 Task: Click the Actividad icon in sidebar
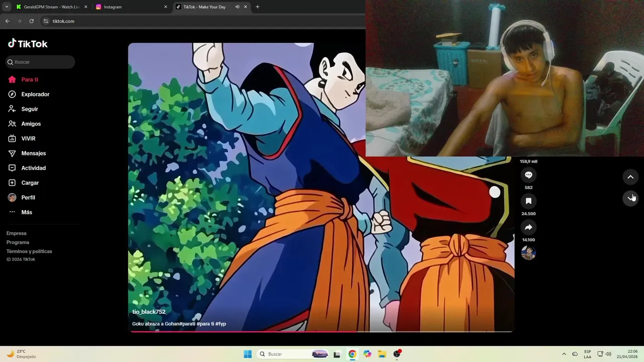[12, 168]
